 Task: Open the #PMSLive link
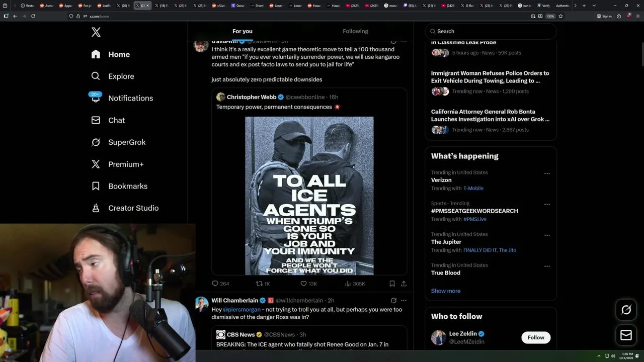(475, 219)
